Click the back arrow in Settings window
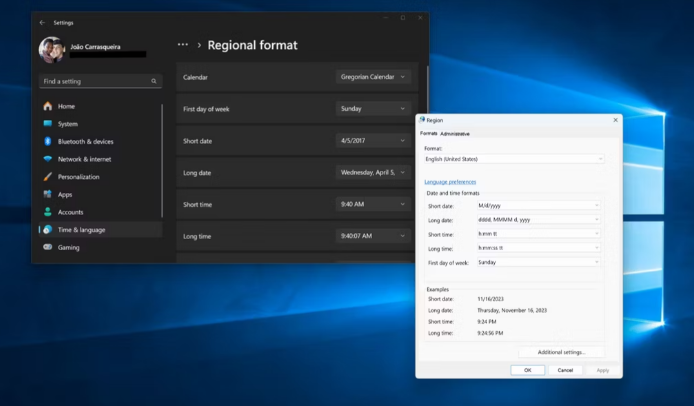Image resolution: width=694 pixels, height=406 pixels. click(42, 23)
